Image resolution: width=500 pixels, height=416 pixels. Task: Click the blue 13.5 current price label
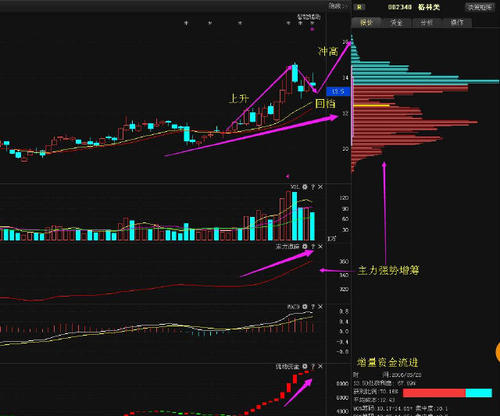(x=338, y=91)
